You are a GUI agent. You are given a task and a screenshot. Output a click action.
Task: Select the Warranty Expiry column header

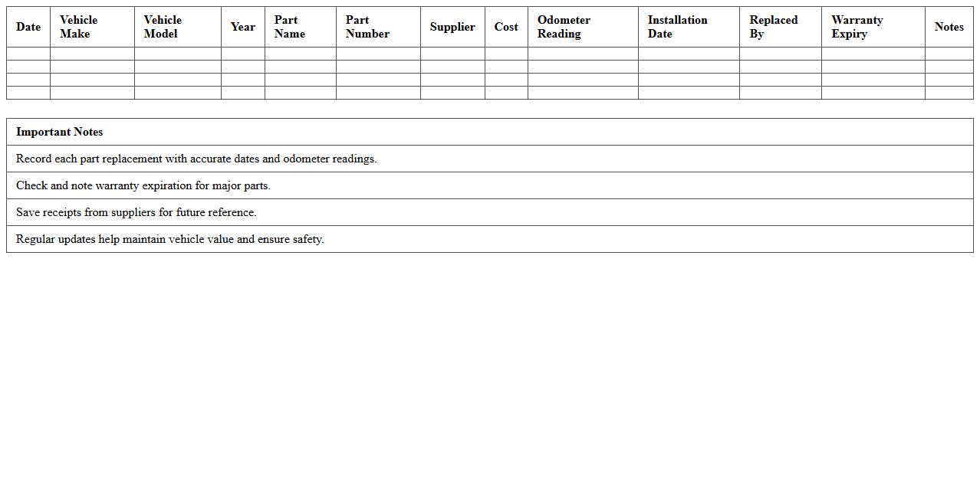(x=857, y=27)
